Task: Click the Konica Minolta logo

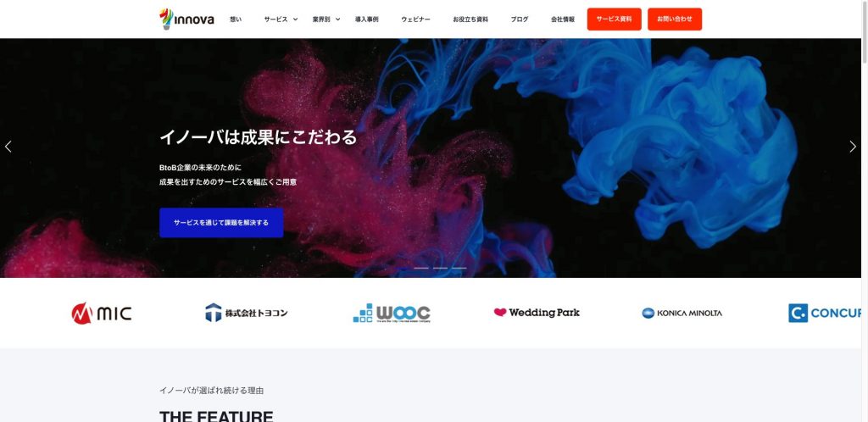Action: (x=682, y=313)
